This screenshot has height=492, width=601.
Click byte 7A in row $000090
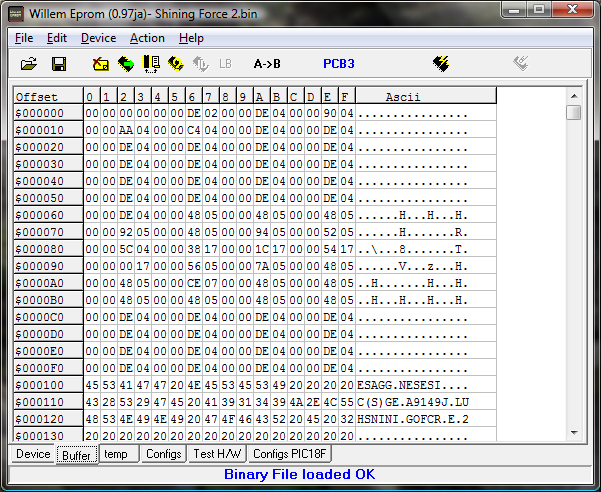tap(262, 266)
